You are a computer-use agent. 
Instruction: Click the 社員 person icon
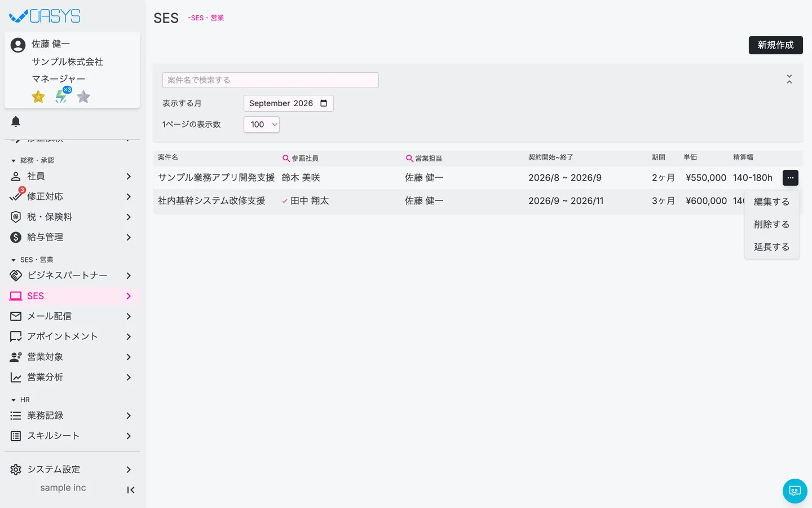(16, 177)
